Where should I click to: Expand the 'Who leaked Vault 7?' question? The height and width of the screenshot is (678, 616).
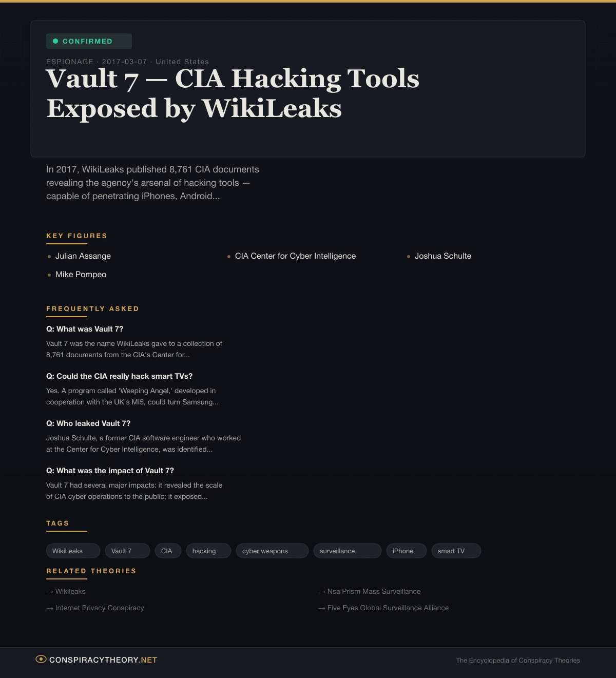[x=88, y=423]
